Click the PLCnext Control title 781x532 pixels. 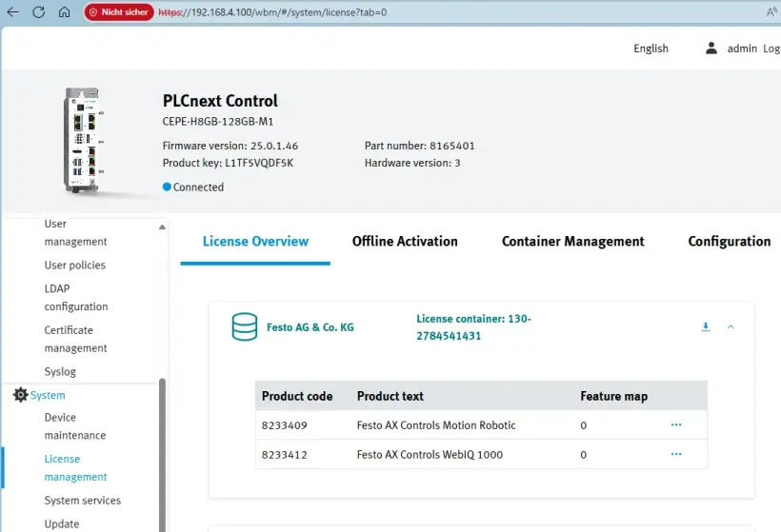(220, 101)
